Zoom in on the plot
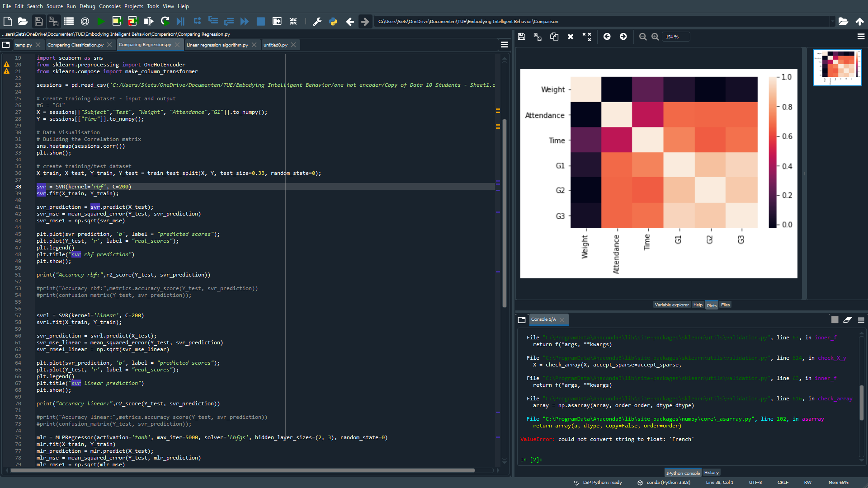 655,37
